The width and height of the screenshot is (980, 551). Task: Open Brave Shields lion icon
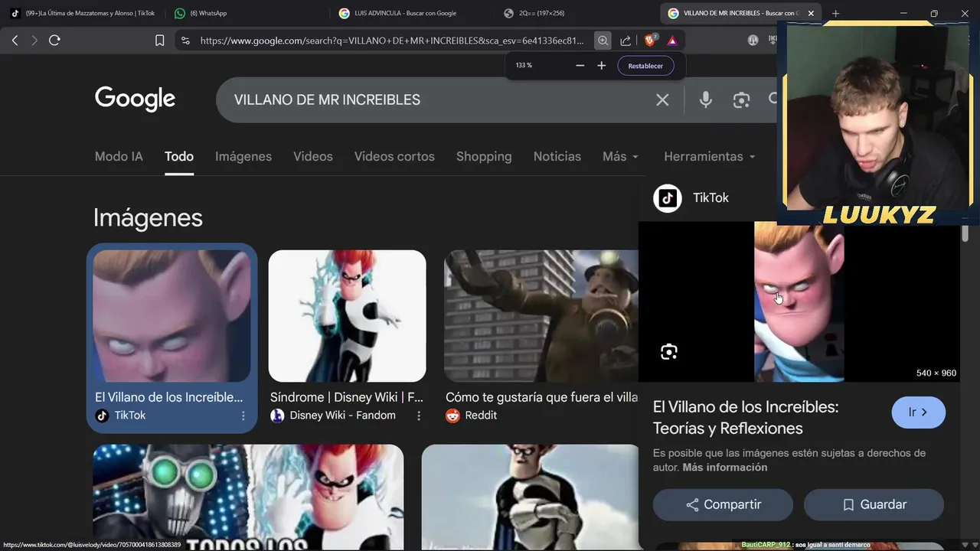650,41
